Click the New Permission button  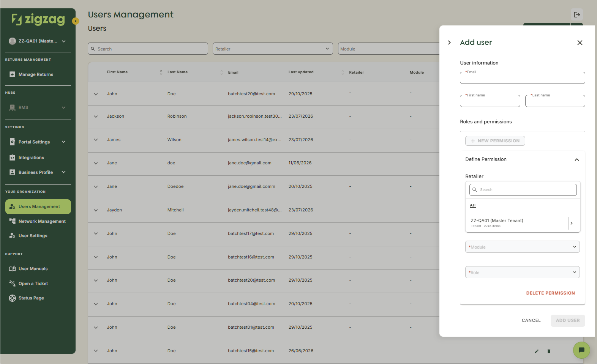click(x=495, y=141)
